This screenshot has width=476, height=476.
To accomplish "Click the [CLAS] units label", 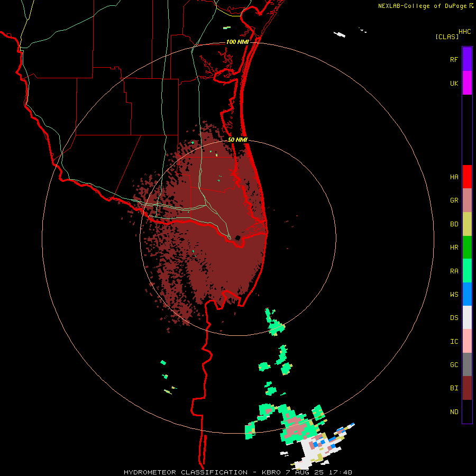I will 447,36.
